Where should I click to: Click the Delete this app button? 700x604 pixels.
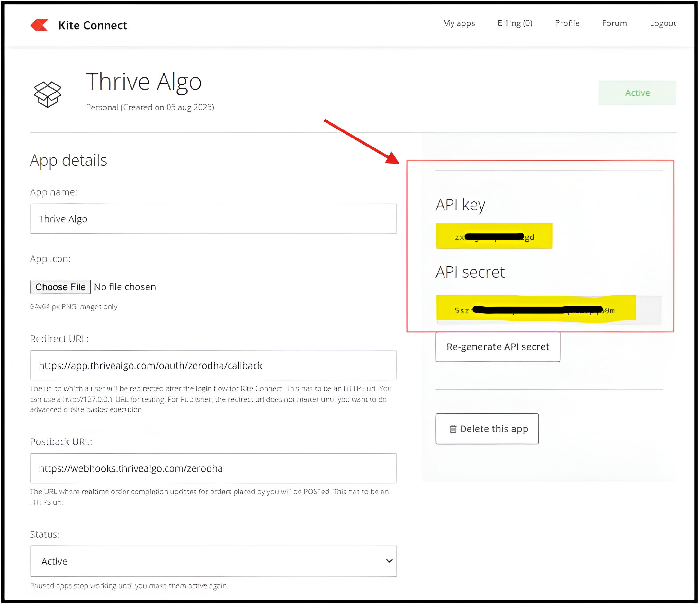click(x=487, y=429)
